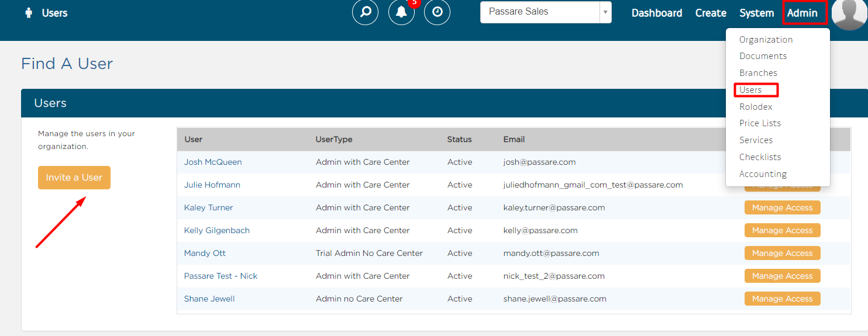This screenshot has height=336, width=868.
Task: Open the Dashboard nav item
Action: (657, 13)
